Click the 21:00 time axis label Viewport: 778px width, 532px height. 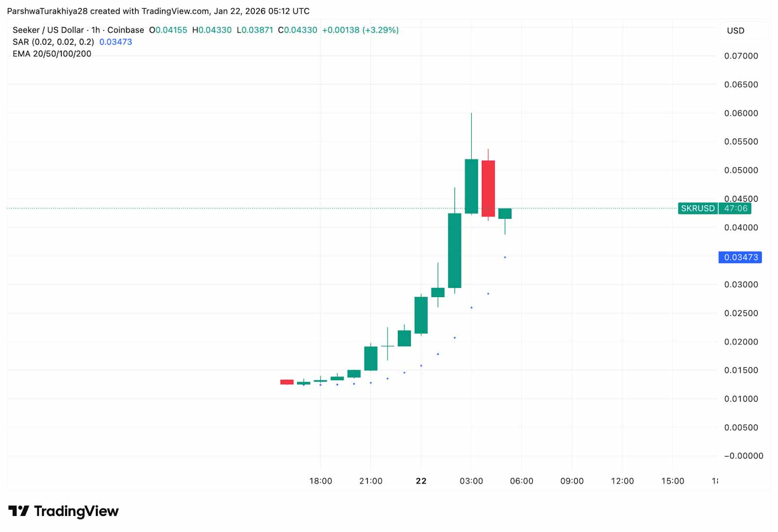coord(371,481)
